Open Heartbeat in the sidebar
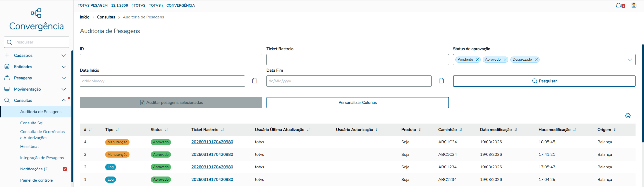644x187 pixels. 29,147
